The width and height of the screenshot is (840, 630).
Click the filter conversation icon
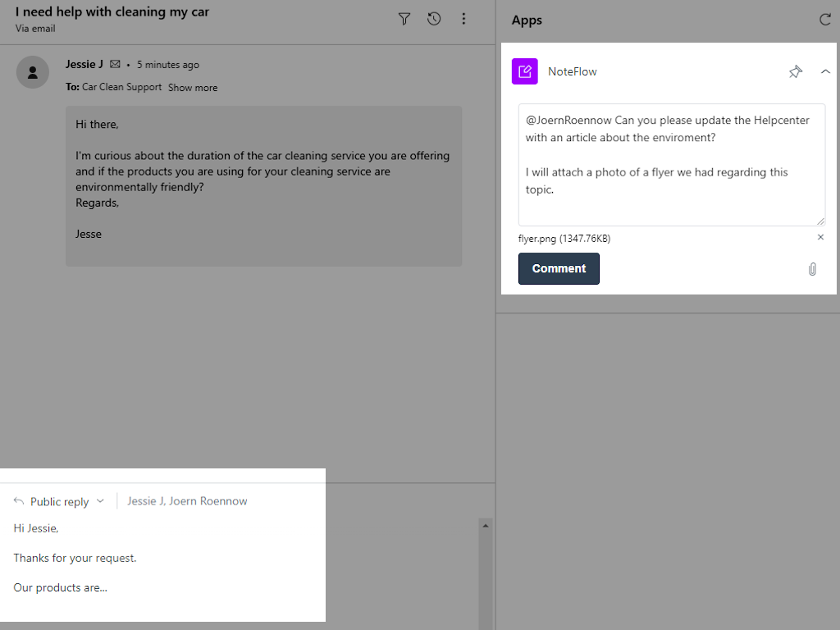(404, 19)
